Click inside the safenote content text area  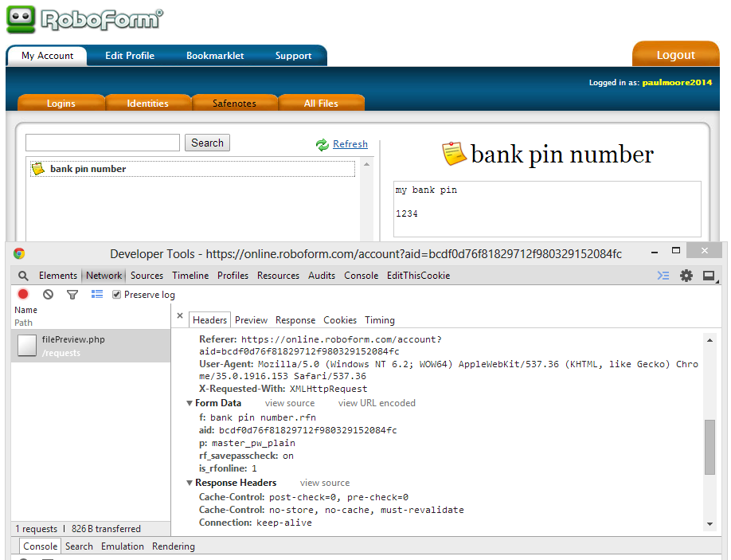547,209
